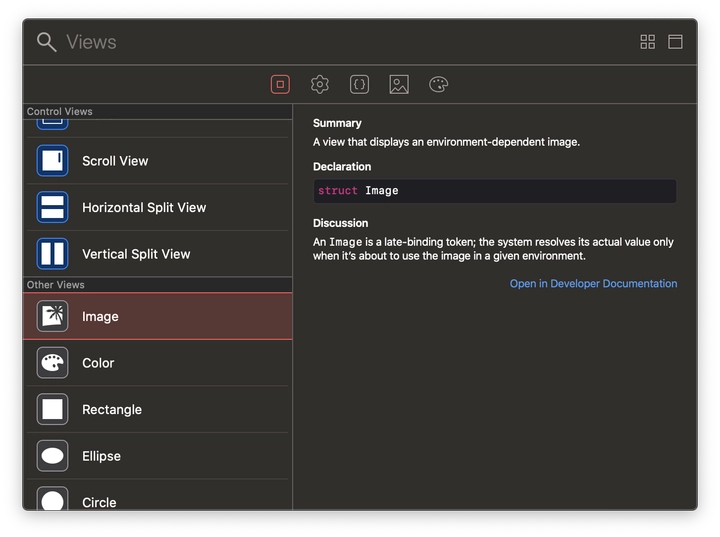720x537 pixels.
Task: Open the Color library palette icon
Action: pyautogui.click(x=438, y=85)
